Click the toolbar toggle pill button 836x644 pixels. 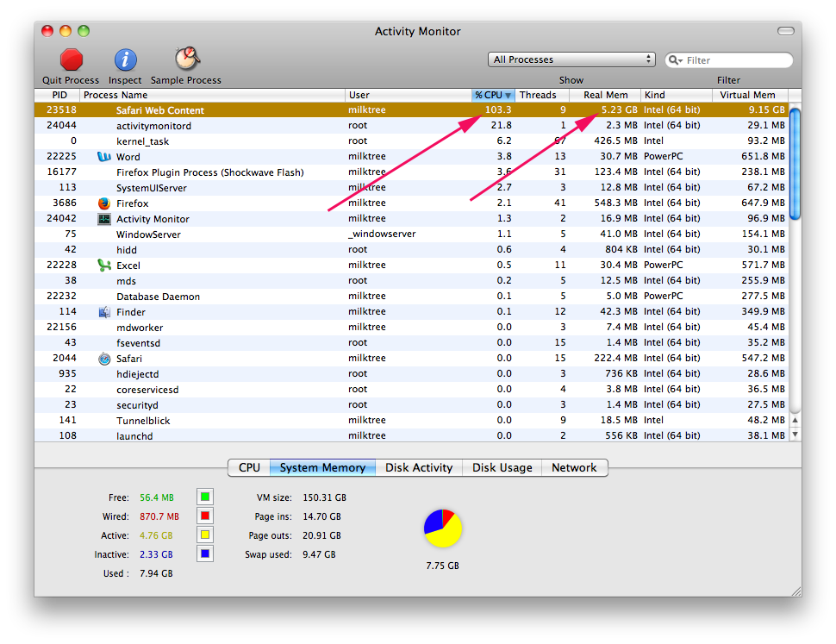tap(785, 31)
